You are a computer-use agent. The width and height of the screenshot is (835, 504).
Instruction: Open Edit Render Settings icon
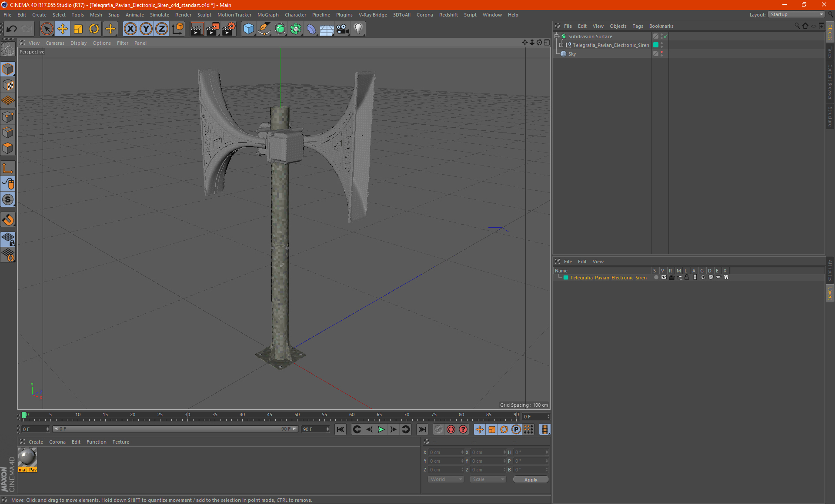coord(229,29)
